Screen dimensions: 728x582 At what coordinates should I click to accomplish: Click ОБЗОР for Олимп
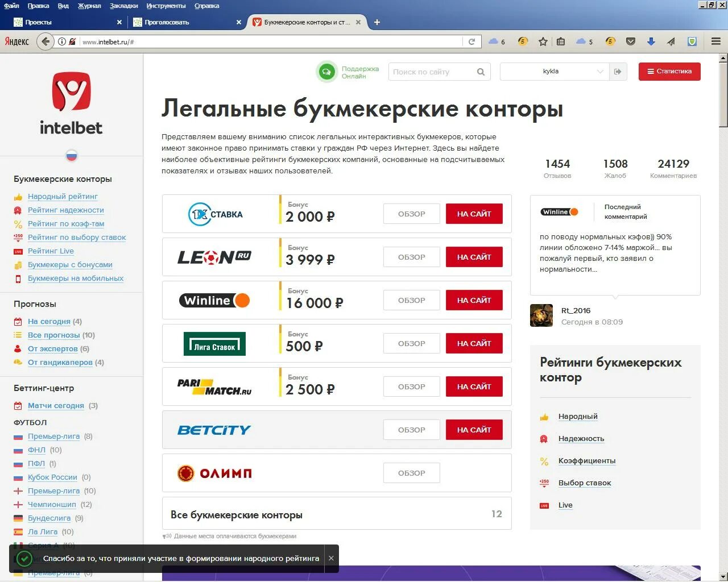[412, 473]
